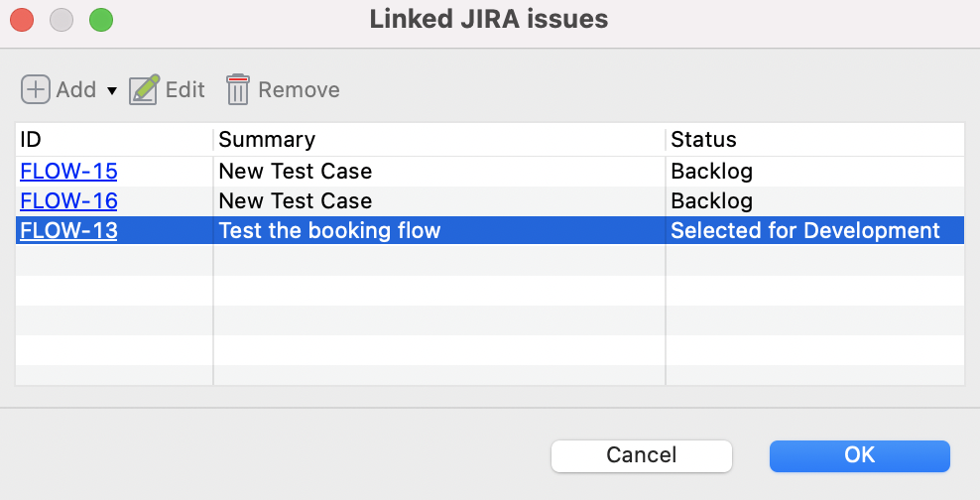This screenshot has height=500, width=980.
Task: Close the Linked JIRA issues dialog
Action: click(22, 19)
